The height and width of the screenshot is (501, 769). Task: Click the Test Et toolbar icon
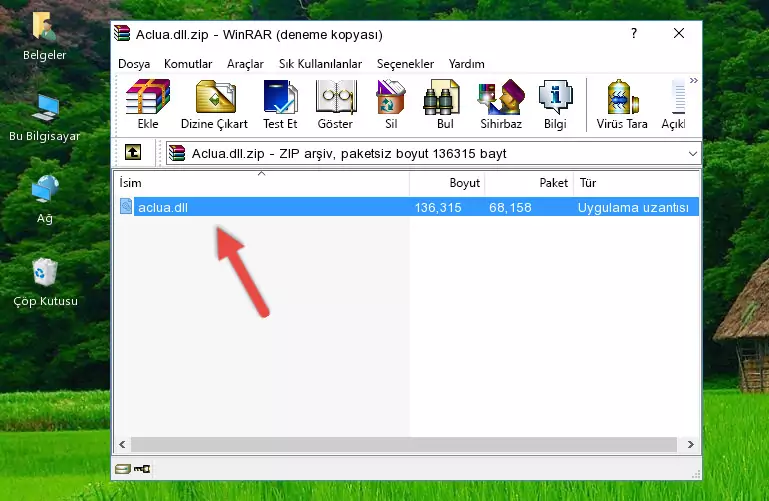[x=280, y=104]
